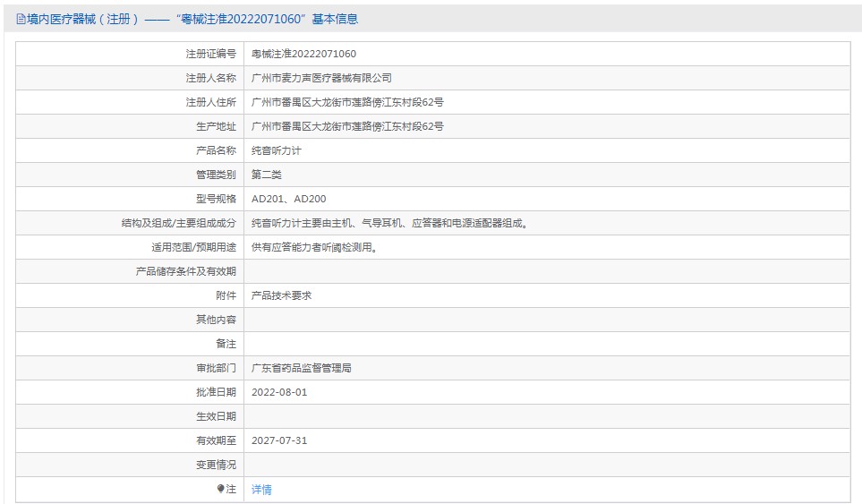Screen dimensions: 862x504
Task: Click the 生产地址 address value
Action: pyautogui.click(x=347, y=126)
